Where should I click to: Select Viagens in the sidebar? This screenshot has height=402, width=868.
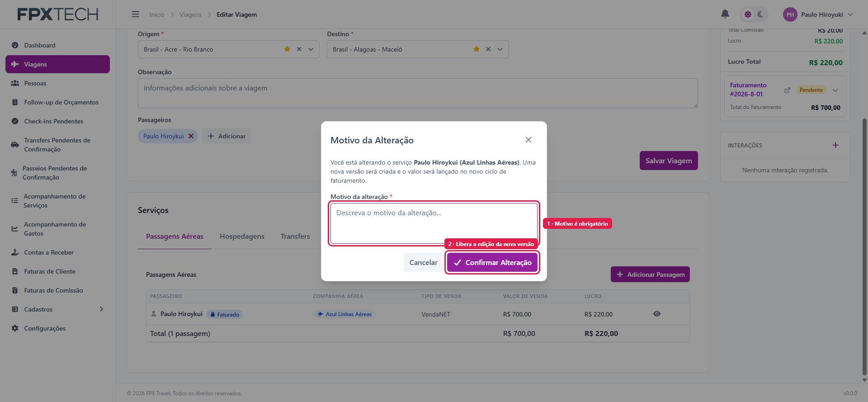pyautogui.click(x=57, y=64)
